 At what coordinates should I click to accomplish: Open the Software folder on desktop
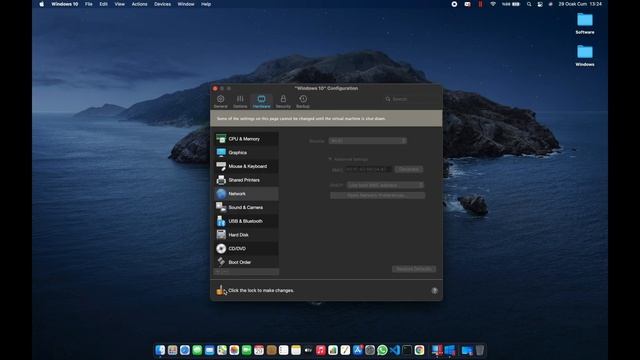coord(585,23)
